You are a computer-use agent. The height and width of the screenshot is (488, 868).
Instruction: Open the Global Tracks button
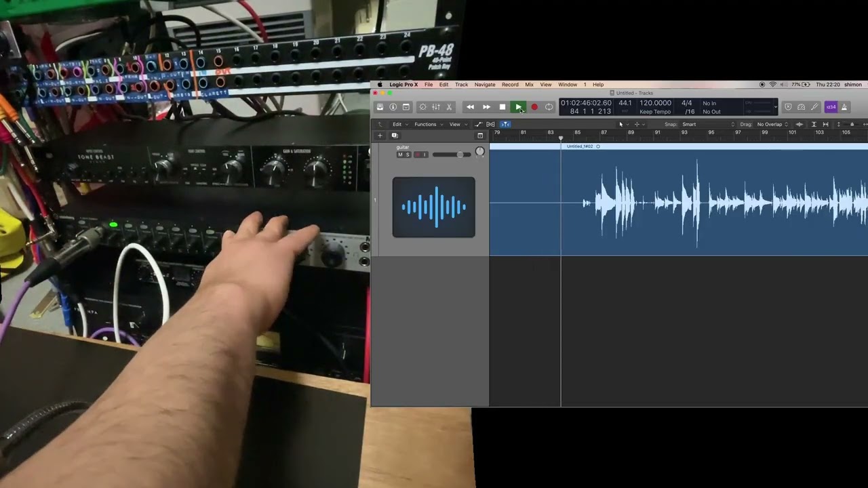tap(480, 136)
